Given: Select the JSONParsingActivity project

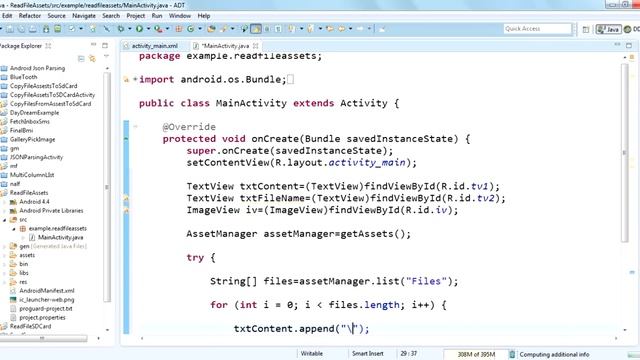Looking at the screenshot, I should point(36,158).
